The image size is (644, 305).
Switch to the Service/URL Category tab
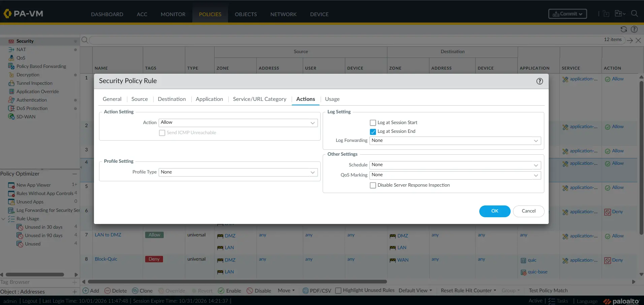pos(260,99)
